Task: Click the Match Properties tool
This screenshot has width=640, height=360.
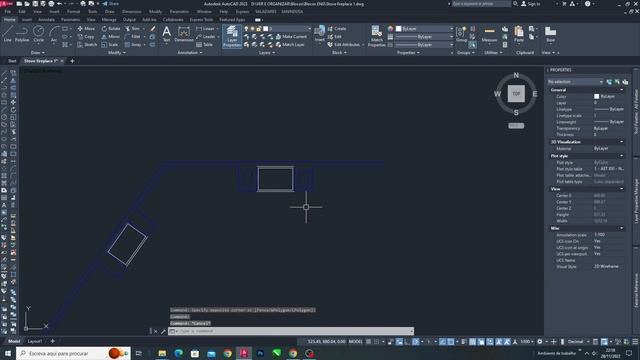Action: click(376, 36)
